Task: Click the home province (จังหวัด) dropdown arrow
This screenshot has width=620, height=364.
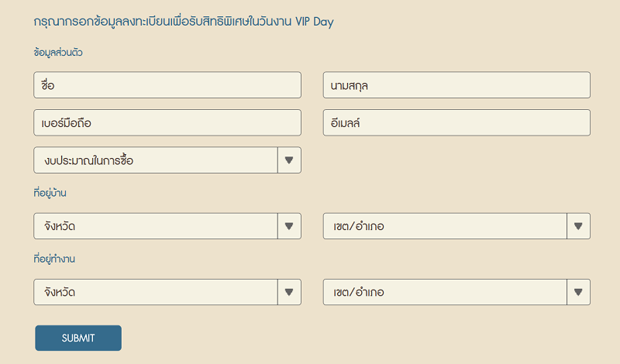Action: tap(289, 226)
